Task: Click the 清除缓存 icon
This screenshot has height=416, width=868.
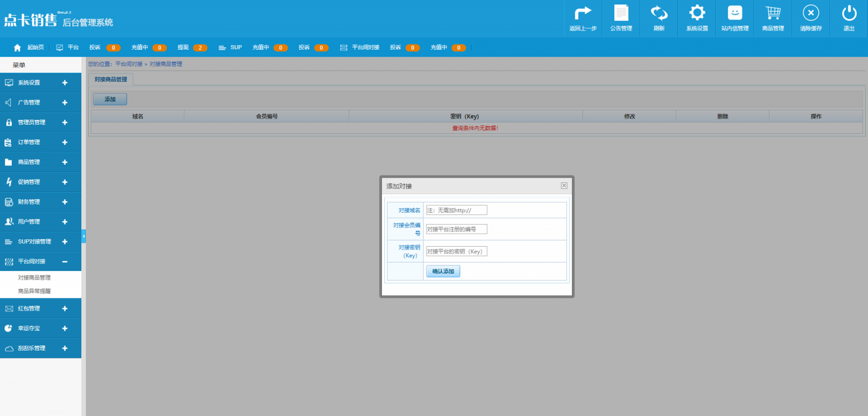Action: tap(811, 13)
